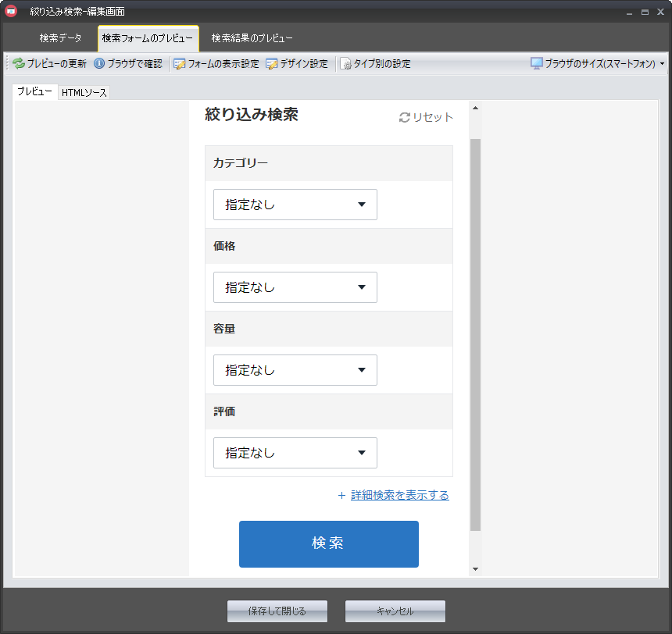The image size is (672, 634).
Task: Switch to the 検索結果のプレビュー tab
Action: click(252, 38)
